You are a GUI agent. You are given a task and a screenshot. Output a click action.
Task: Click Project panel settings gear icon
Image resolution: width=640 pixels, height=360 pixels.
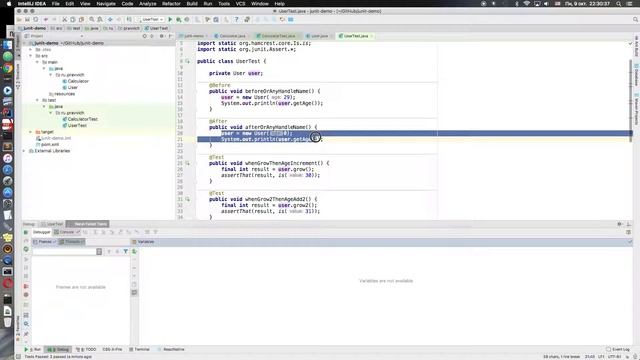coord(162,36)
